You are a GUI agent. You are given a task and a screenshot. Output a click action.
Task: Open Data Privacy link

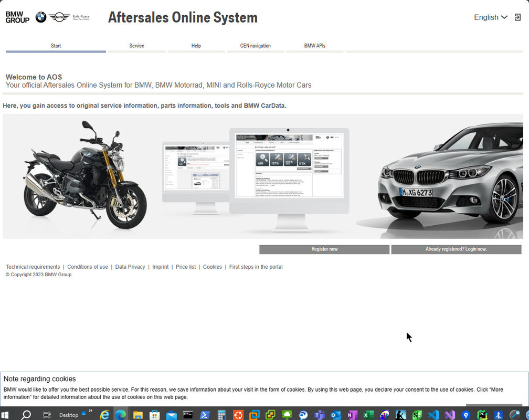130,267
